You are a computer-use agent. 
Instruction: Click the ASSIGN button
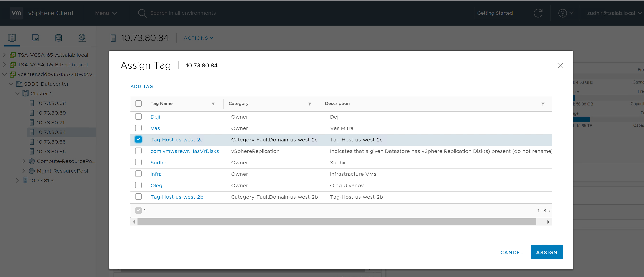click(546, 252)
